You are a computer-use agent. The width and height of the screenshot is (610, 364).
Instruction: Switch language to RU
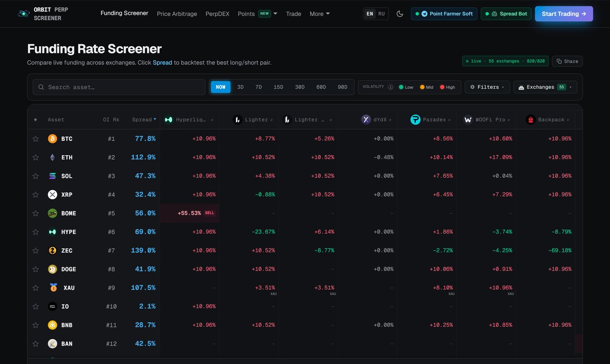click(x=382, y=14)
